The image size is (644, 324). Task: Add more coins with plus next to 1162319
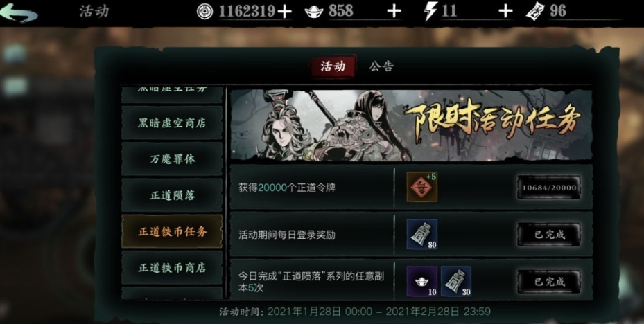pyautogui.click(x=284, y=12)
